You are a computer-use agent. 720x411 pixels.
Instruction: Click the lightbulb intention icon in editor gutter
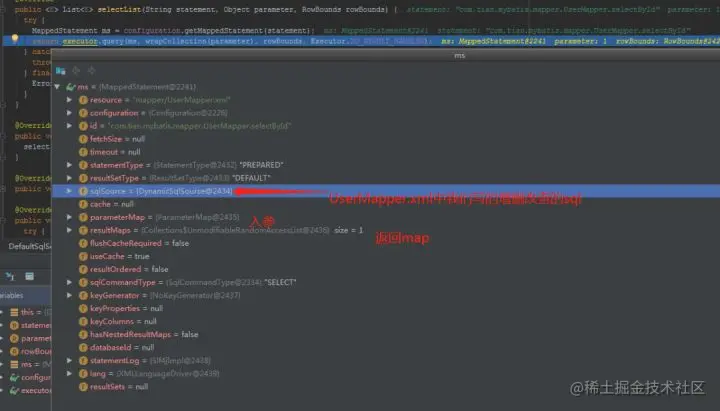(x=15, y=39)
